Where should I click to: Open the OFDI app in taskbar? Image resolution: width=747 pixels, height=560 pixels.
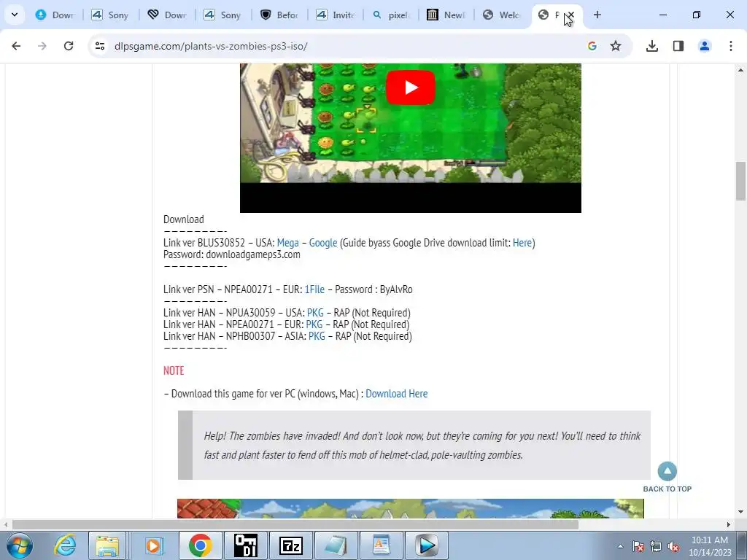(x=245, y=545)
